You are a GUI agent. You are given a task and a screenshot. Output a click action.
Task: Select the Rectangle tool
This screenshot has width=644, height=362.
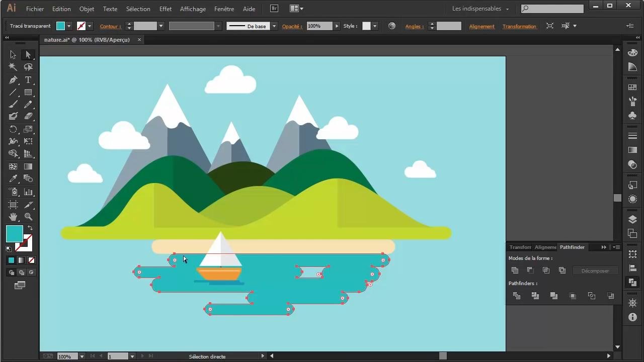click(x=28, y=93)
